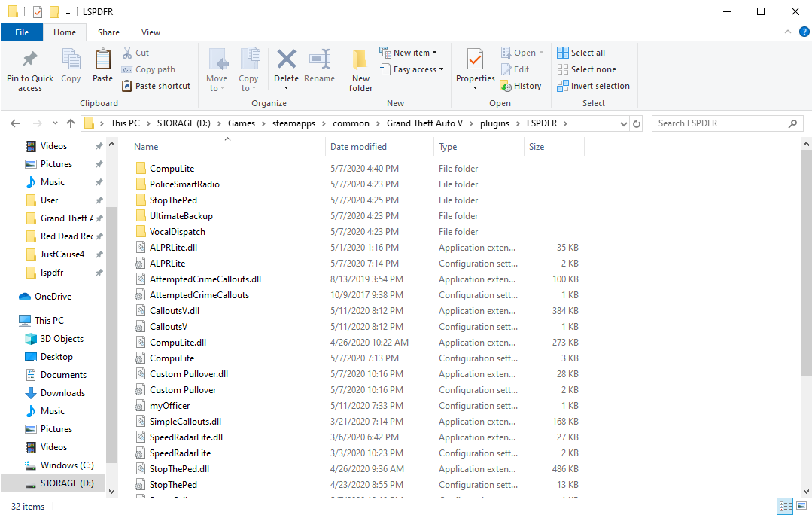
Task: Open Downloads in the sidebar
Action: click(62, 393)
